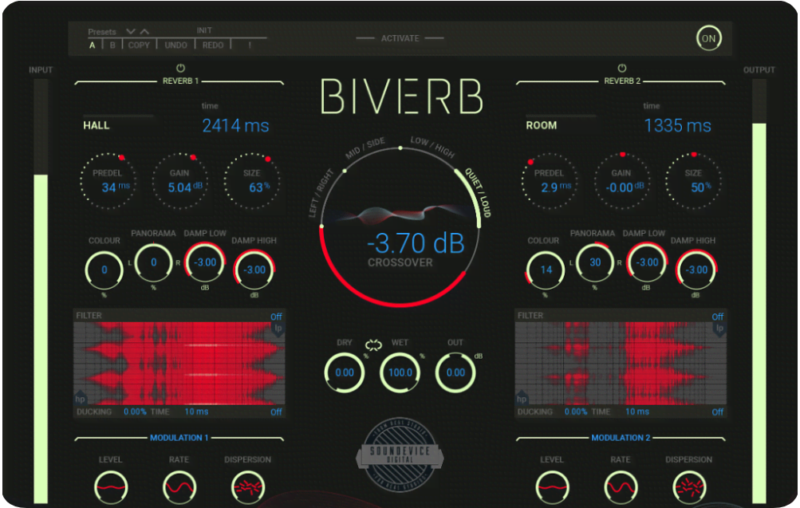Click Reverb 1 GAIN knob 5.04 dB
The image size is (800, 508).
(180, 181)
